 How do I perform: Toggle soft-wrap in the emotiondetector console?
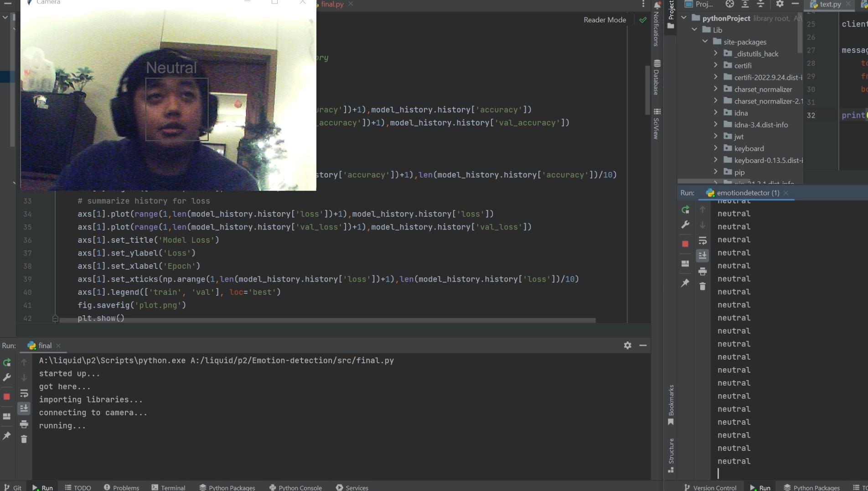point(703,240)
